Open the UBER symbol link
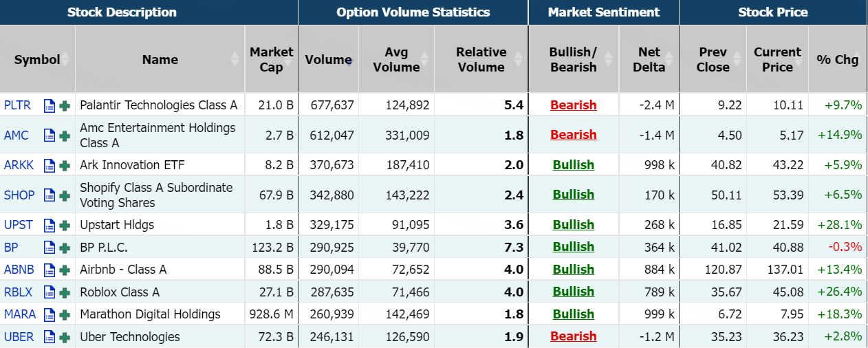 19,337
